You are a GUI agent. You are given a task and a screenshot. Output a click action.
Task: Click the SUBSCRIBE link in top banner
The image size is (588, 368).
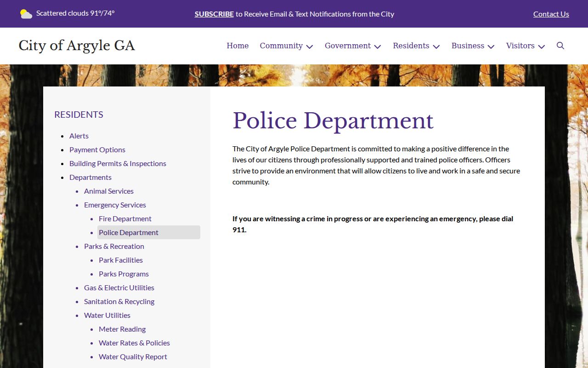pos(214,14)
